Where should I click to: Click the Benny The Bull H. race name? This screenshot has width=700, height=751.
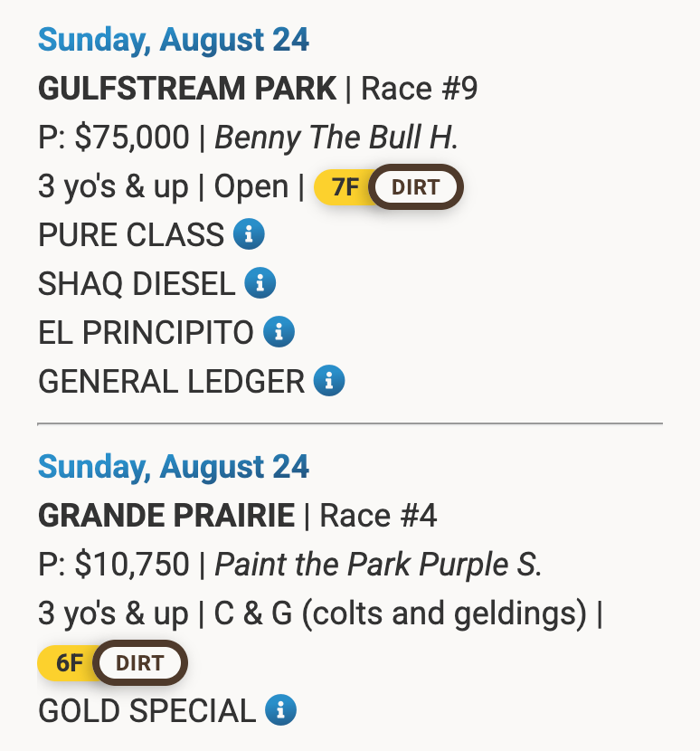(336, 138)
